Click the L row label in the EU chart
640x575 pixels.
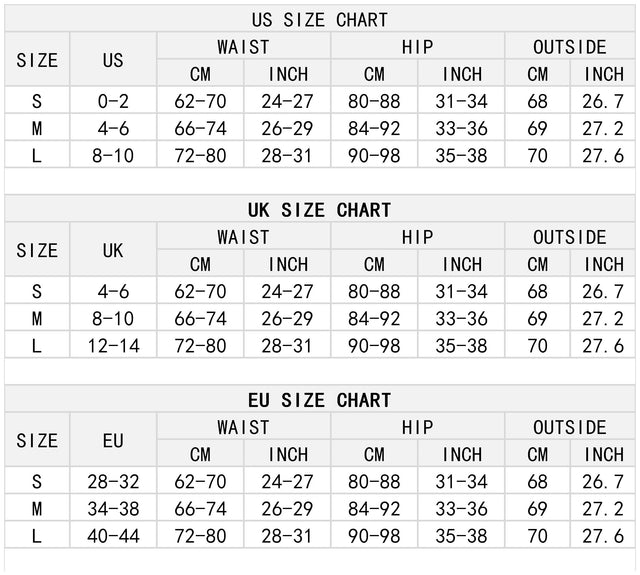[37, 535]
